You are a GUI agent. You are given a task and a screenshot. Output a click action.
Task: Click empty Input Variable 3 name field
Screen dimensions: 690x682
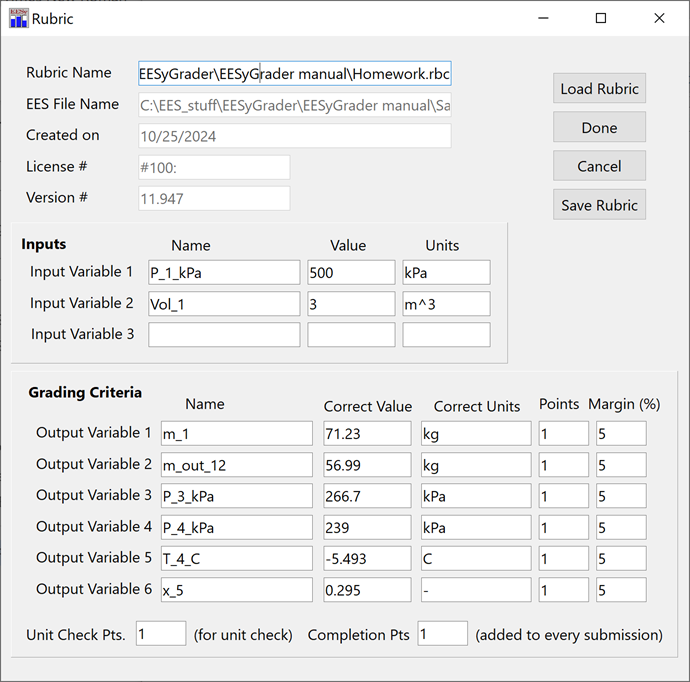(x=224, y=335)
